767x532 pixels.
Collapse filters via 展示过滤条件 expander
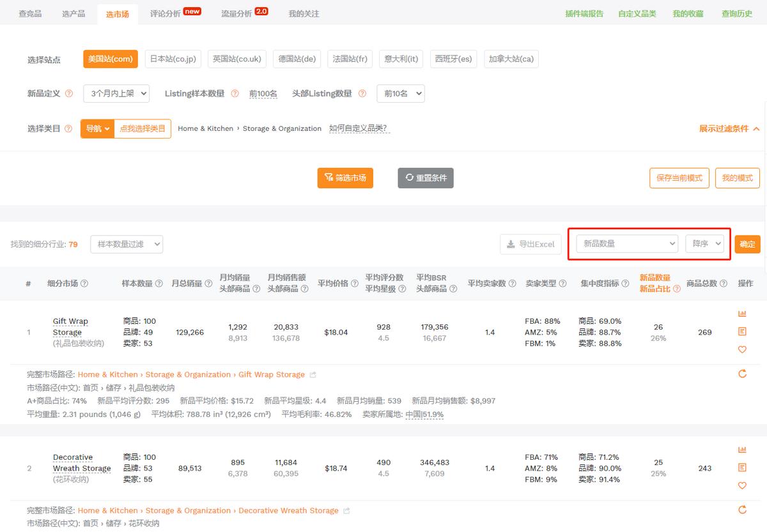coord(731,128)
